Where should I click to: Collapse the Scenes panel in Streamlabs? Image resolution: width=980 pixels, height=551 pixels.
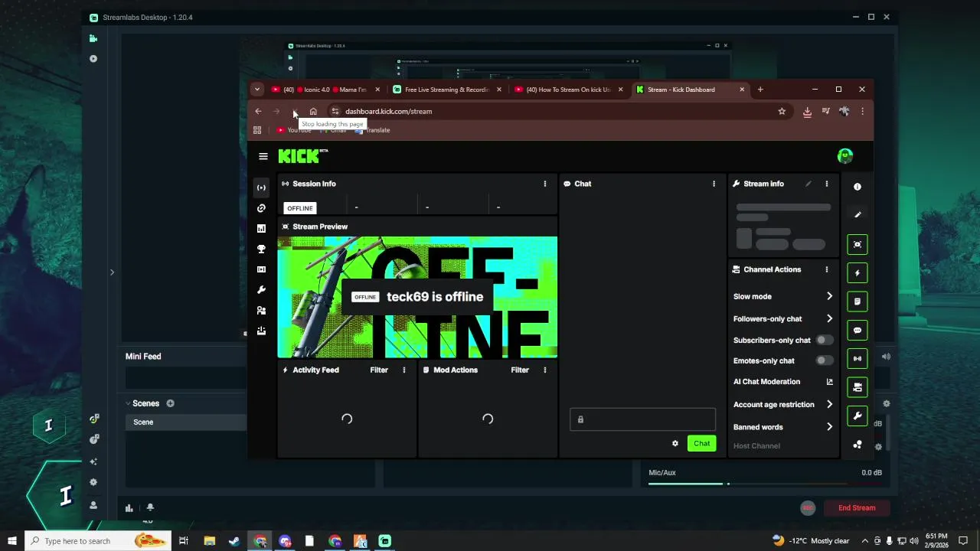point(129,403)
